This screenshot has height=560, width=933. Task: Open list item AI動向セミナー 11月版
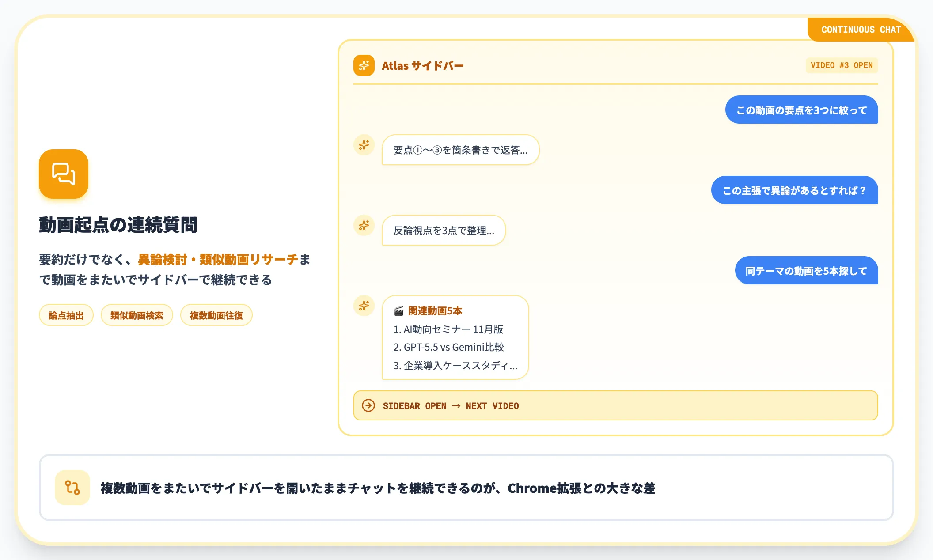(448, 329)
